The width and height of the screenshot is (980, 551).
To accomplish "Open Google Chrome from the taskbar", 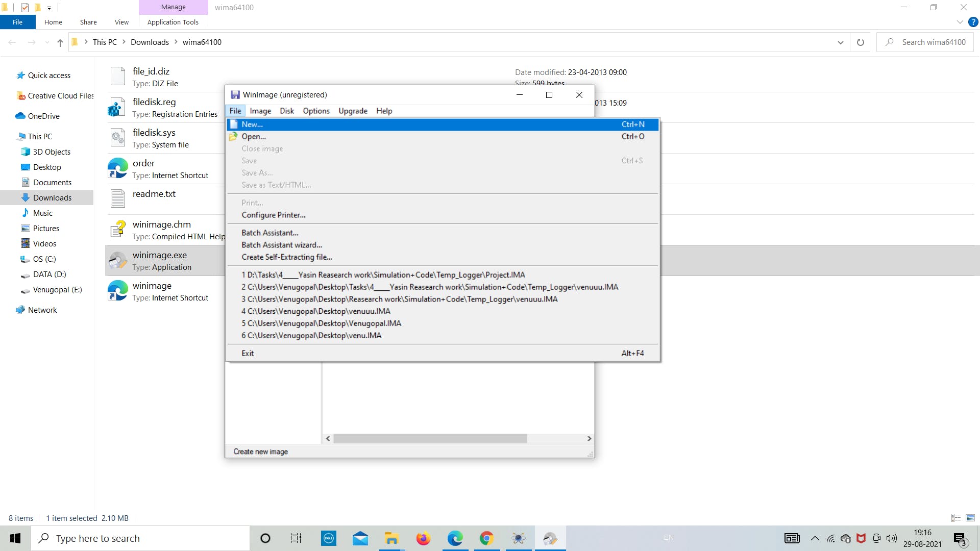I will 486,538.
